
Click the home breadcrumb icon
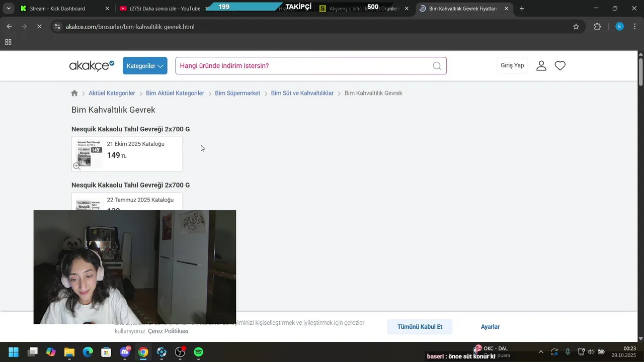click(74, 93)
